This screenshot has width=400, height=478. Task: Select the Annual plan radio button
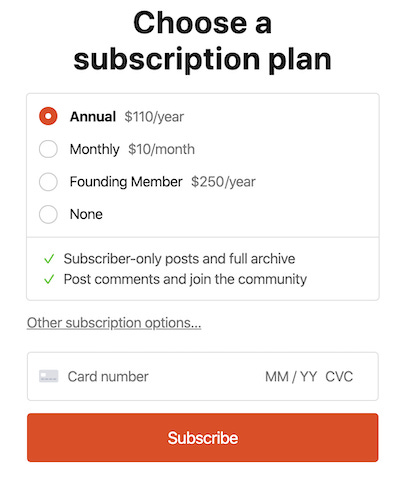(x=48, y=116)
